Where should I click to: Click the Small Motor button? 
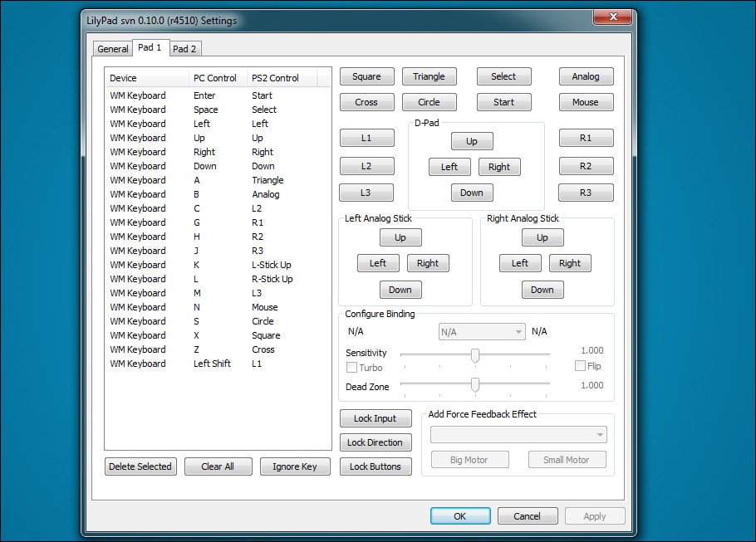567,460
